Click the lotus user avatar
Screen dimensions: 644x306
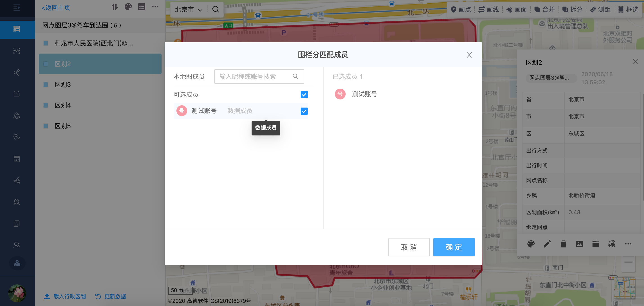click(17, 293)
